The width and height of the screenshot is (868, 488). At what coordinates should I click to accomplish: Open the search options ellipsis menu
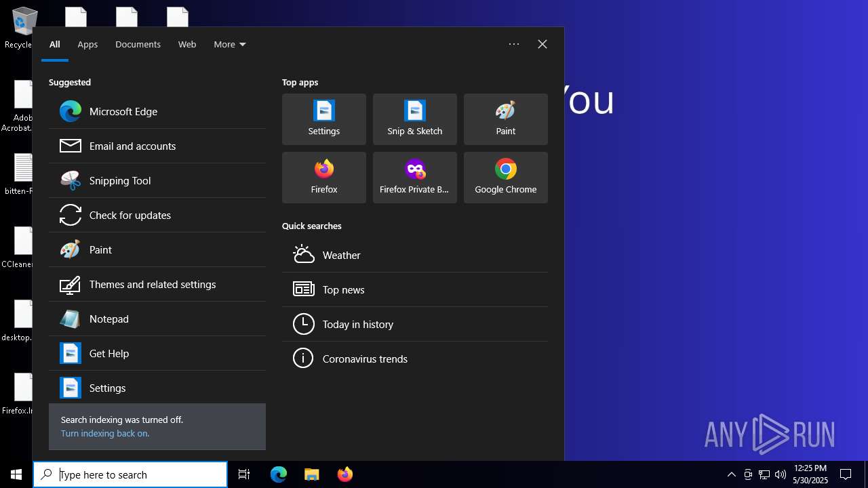[x=514, y=44]
